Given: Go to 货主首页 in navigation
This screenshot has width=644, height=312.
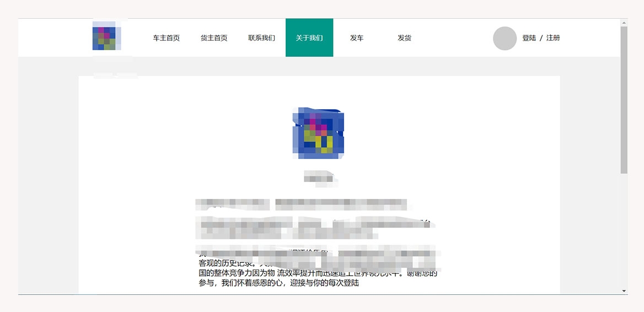Looking at the screenshot, I should coord(213,38).
